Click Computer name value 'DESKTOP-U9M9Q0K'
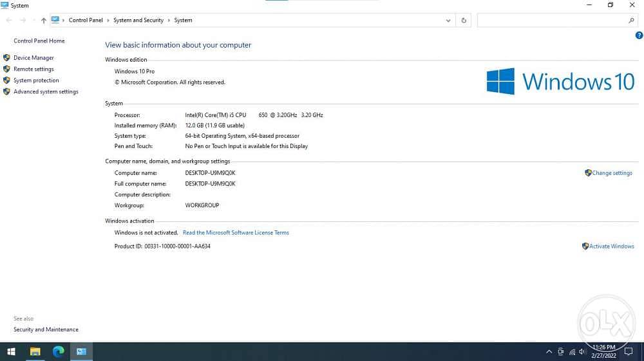 (x=210, y=172)
